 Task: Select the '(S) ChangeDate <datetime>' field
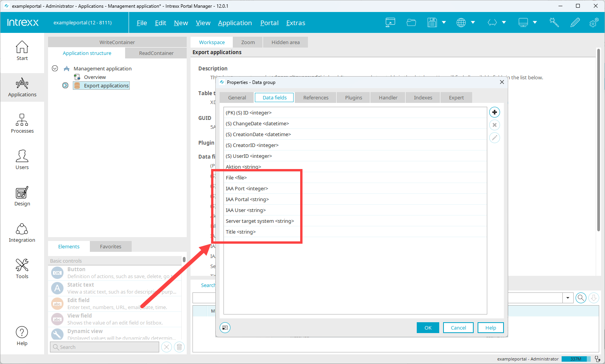tap(355, 123)
